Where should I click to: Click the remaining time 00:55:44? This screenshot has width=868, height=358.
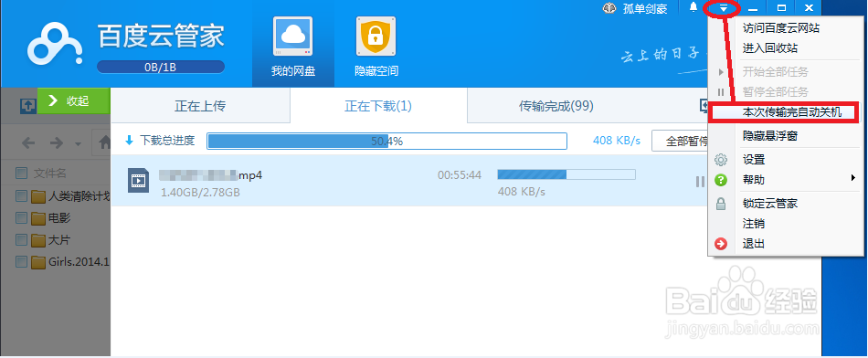click(460, 175)
